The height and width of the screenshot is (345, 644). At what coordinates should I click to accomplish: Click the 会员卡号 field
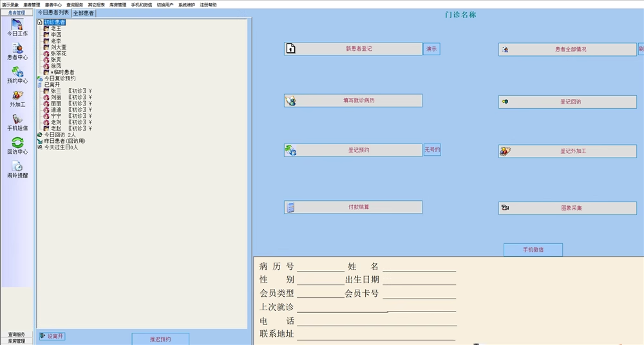point(419,294)
